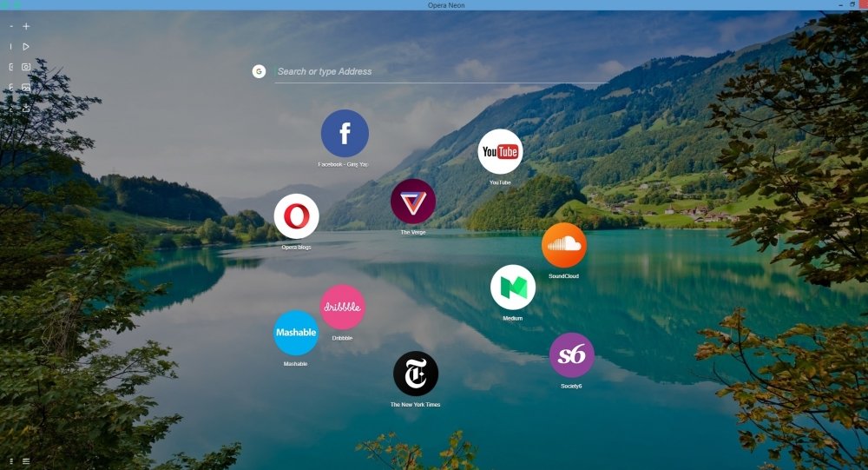The width and height of the screenshot is (868, 470).
Task: Open the Opera blogs bubble
Action: tap(296, 216)
